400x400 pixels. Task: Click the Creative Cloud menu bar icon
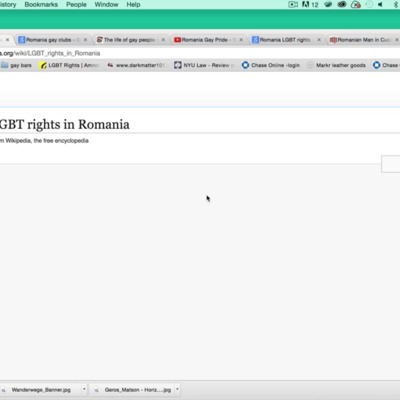[x=328, y=5]
